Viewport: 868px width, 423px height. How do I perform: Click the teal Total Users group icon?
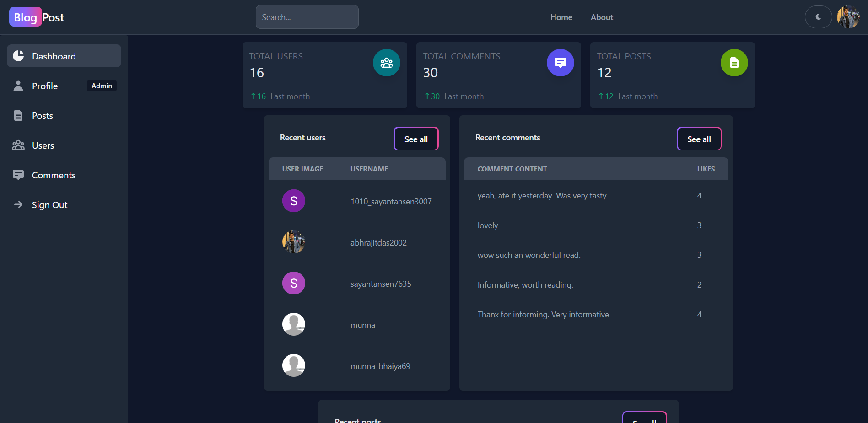(x=386, y=63)
